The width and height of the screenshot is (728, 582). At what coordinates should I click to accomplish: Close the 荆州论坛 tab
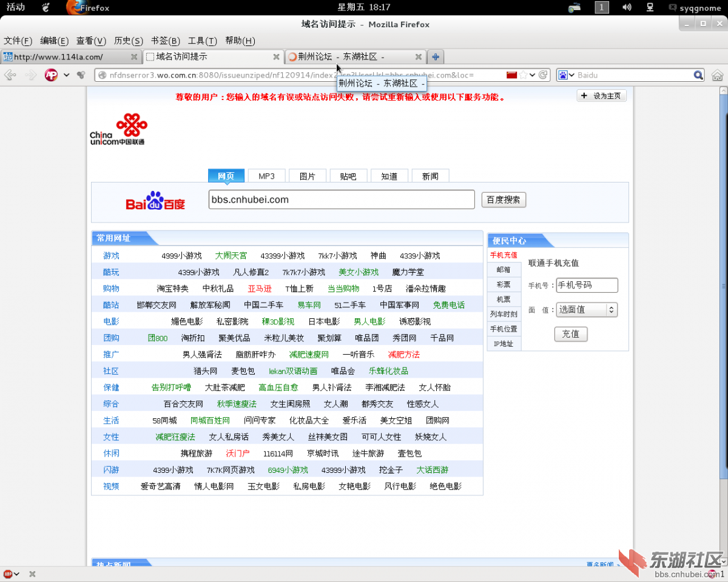[x=418, y=57]
